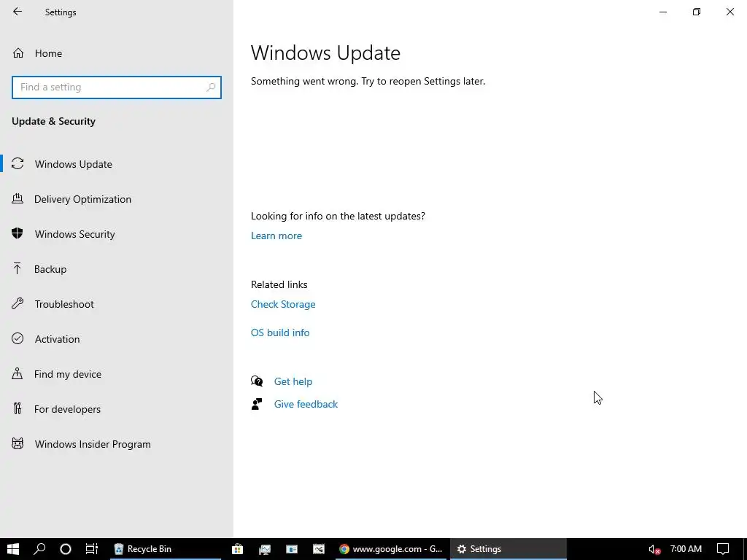
Task: Click the search magnifier in Find a setting
Action: [x=211, y=87]
